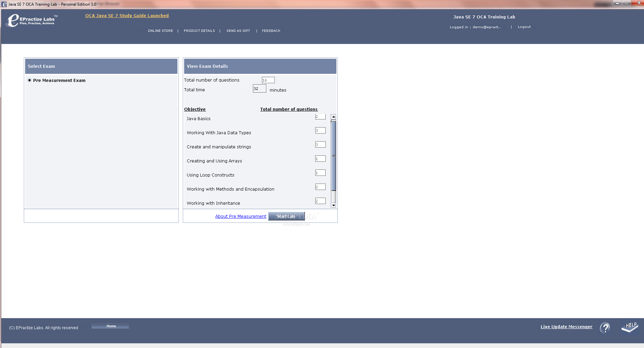Click the Start Lab button
644x348 pixels.
(x=286, y=216)
